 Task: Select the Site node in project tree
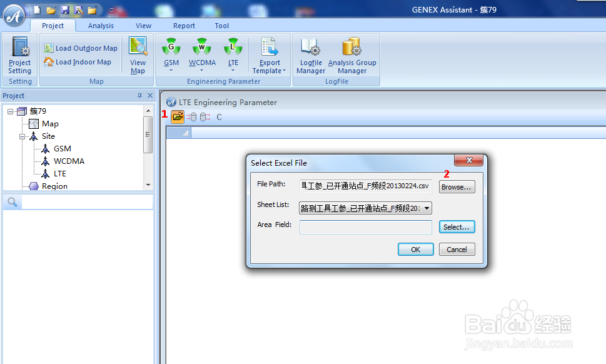[x=48, y=136]
